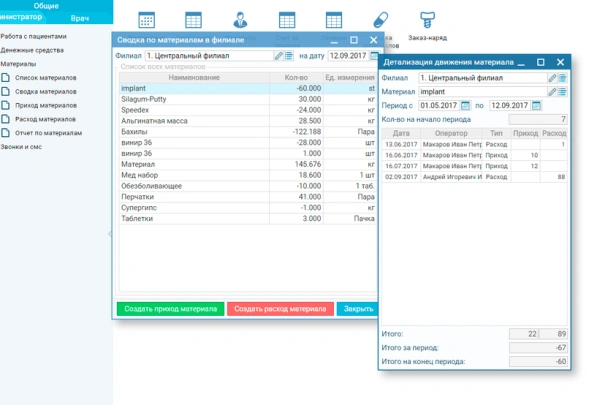Click Создать приход материала button

click(171, 309)
